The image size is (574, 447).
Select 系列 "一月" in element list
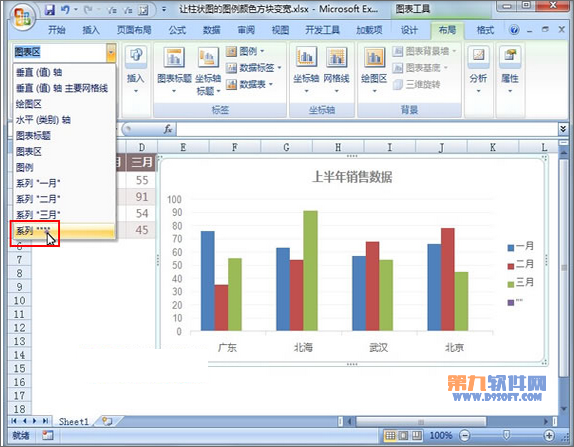coord(64,183)
